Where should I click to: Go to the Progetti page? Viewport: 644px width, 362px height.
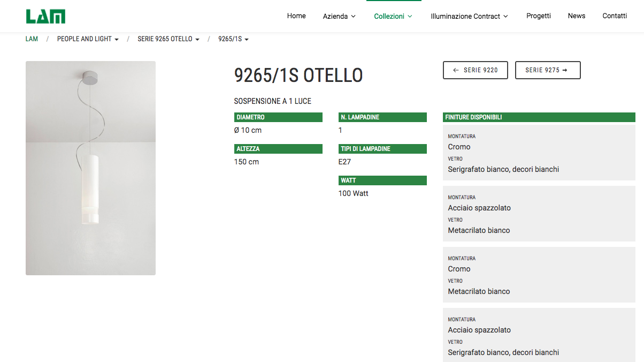[x=538, y=16]
